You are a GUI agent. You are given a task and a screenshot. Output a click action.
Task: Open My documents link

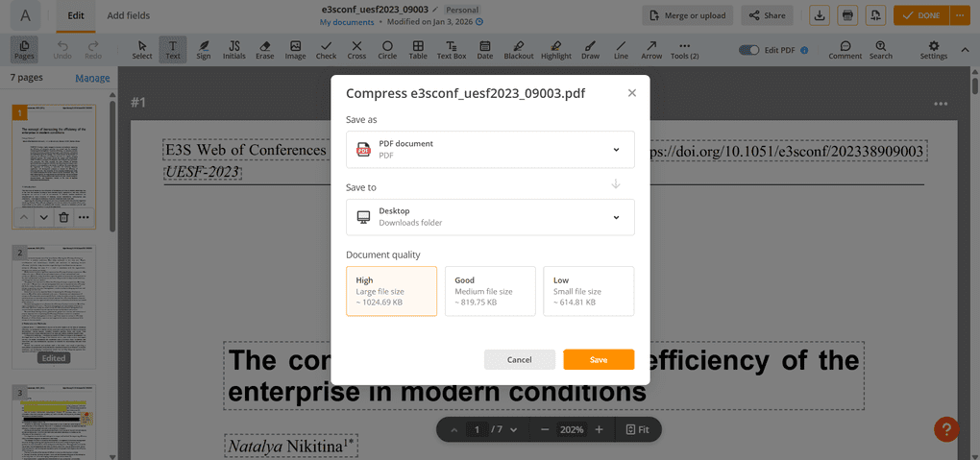point(347,22)
